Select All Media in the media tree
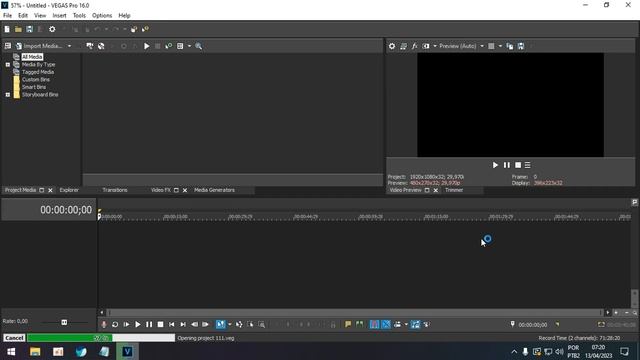640x360 pixels. click(x=32, y=57)
